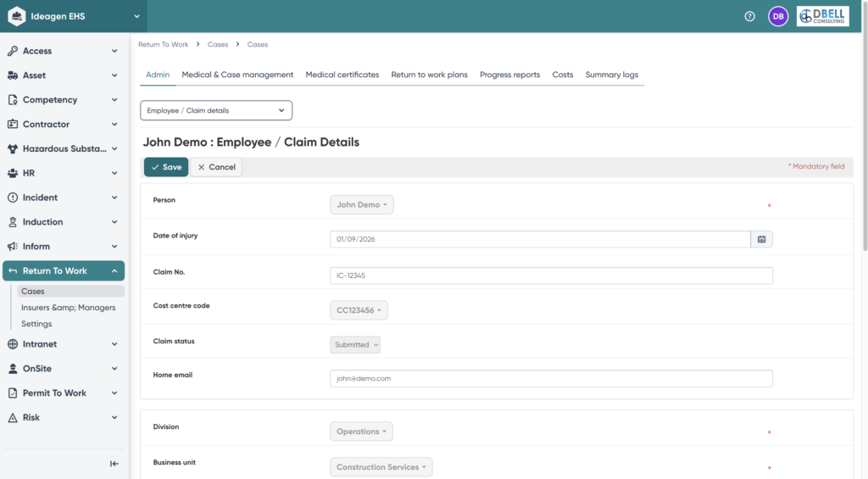The width and height of the screenshot is (868, 479).
Task: Open the Claim status Submitted dropdown
Action: tap(355, 344)
